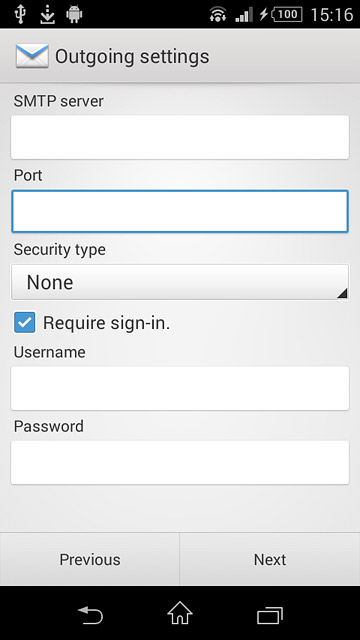Tap the email envelope app icon

click(32, 56)
